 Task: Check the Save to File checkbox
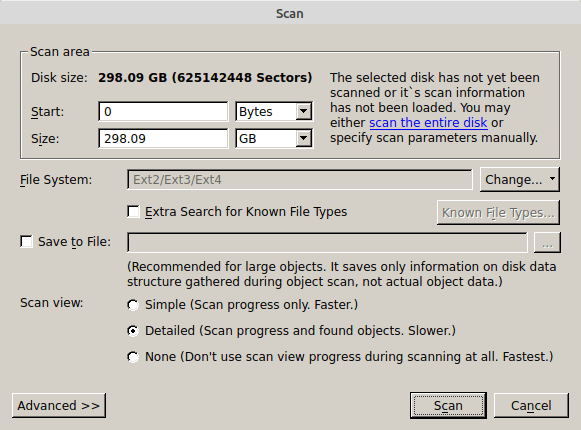click(x=26, y=242)
